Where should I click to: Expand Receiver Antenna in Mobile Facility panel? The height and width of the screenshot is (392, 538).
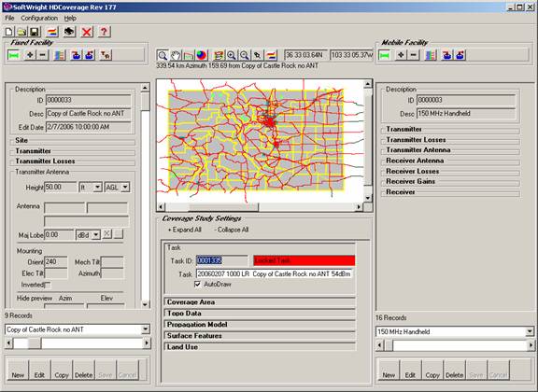(x=451, y=161)
